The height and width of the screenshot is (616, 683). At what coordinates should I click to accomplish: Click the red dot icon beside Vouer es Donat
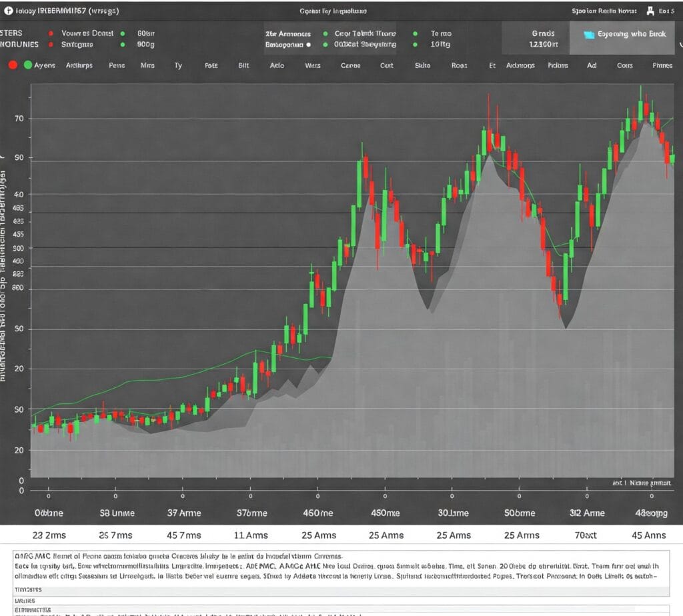pos(51,33)
